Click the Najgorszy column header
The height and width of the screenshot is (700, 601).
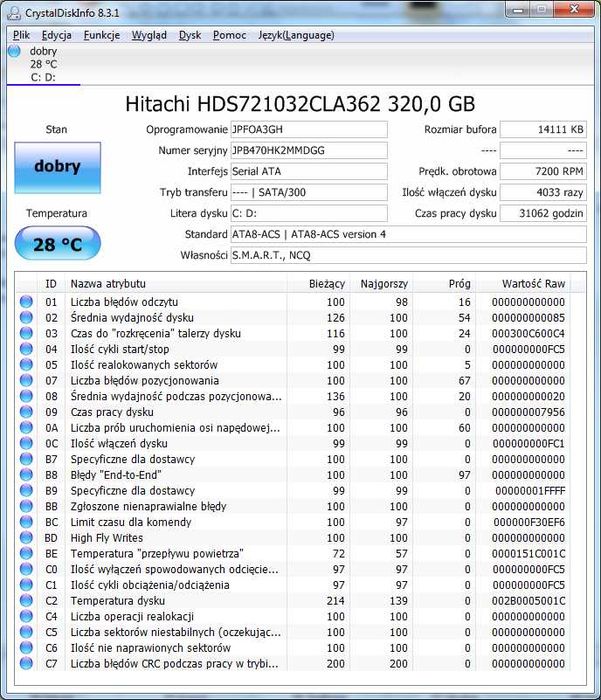point(382,283)
